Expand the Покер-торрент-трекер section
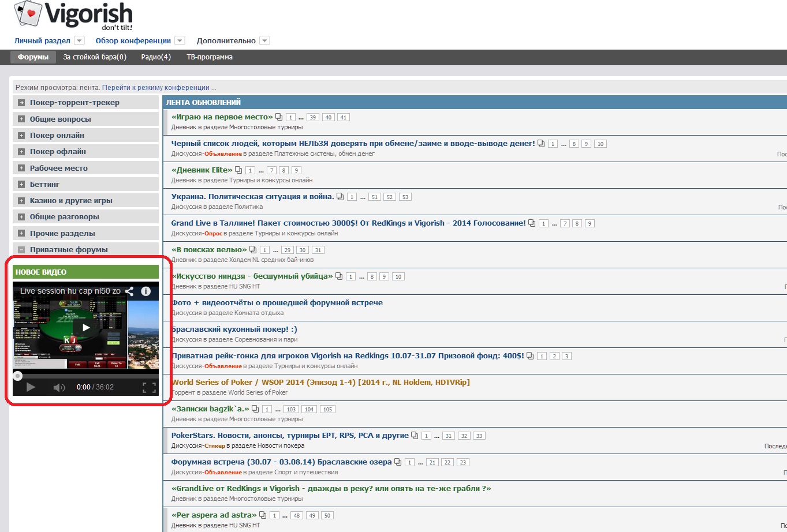787x532 pixels. [x=21, y=103]
